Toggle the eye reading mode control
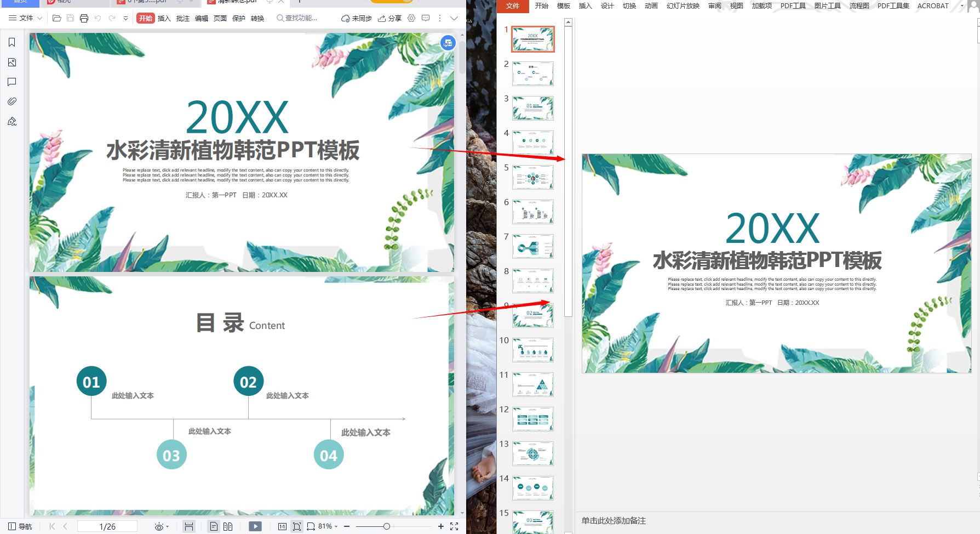 coord(158,526)
